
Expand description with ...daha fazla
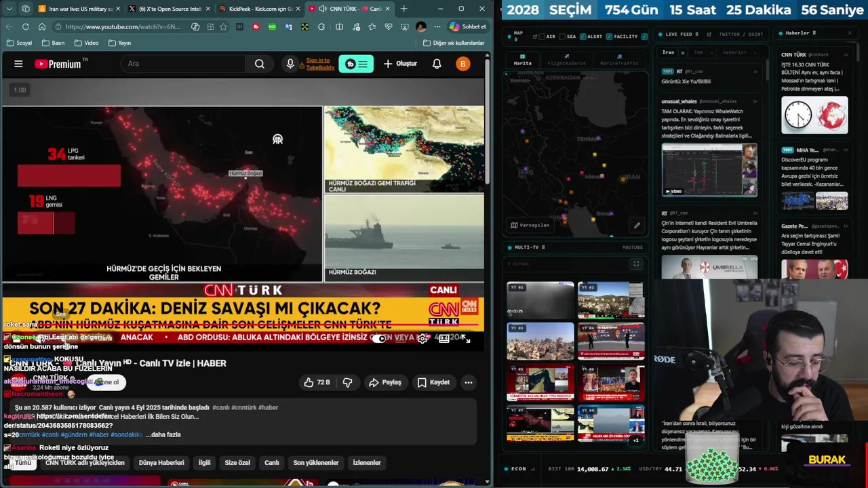click(163, 434)
